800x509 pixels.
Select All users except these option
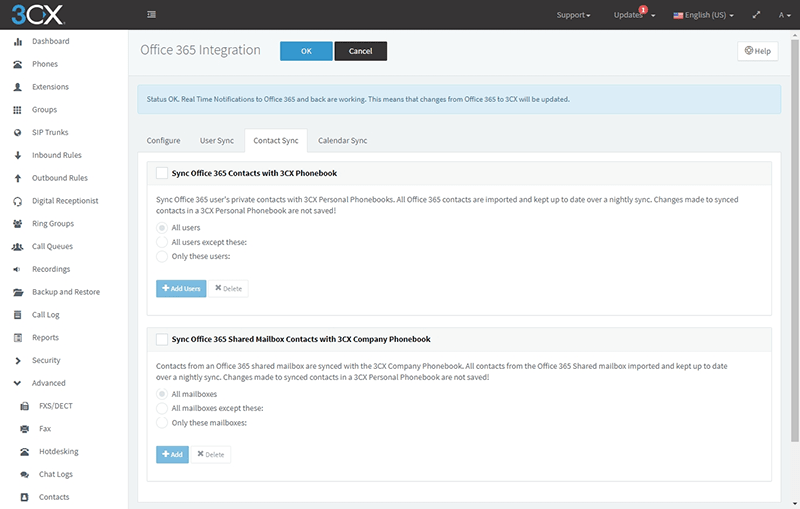click(162, 242)
